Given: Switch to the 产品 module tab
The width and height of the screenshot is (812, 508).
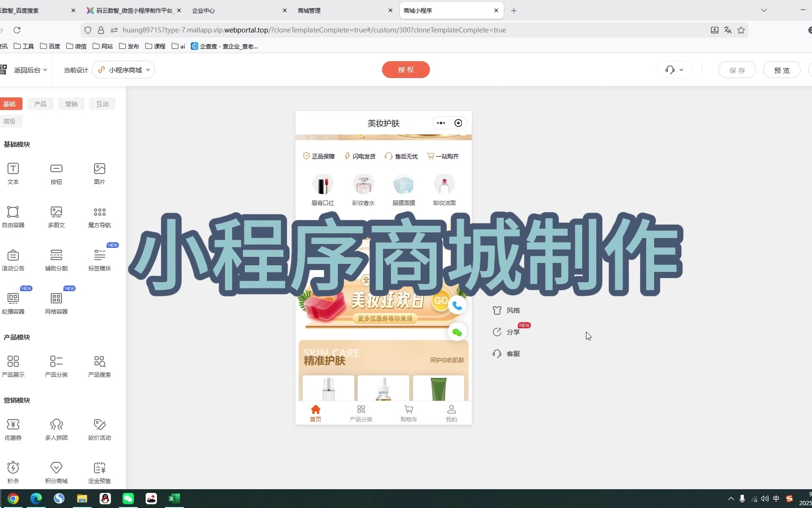Looking at the screenshot, I should coord(40,104).
